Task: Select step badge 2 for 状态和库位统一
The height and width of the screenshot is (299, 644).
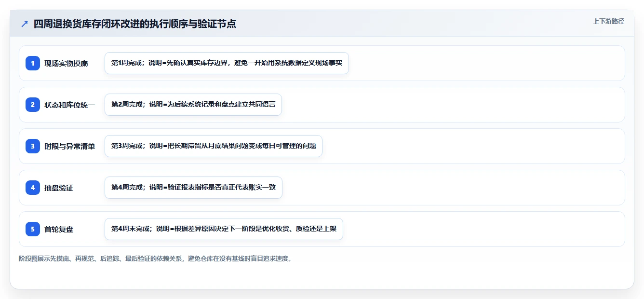Action: pyautogui.click(x=33, y=105)
